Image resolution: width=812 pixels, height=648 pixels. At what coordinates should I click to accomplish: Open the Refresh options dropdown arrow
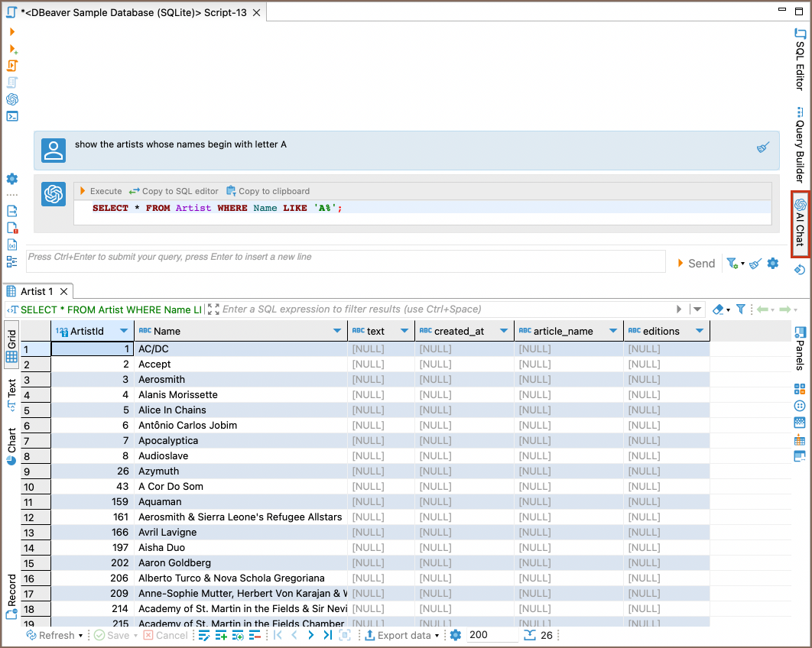click(x=80, y=635)
